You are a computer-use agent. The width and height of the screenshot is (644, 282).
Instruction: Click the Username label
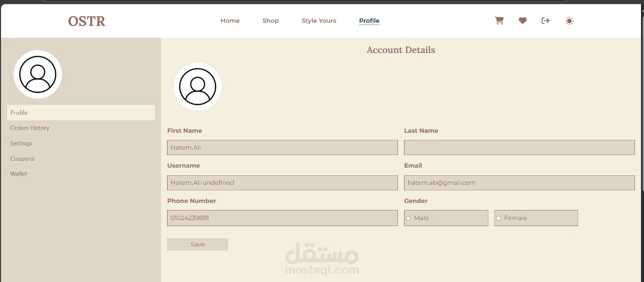pos(184,165)
